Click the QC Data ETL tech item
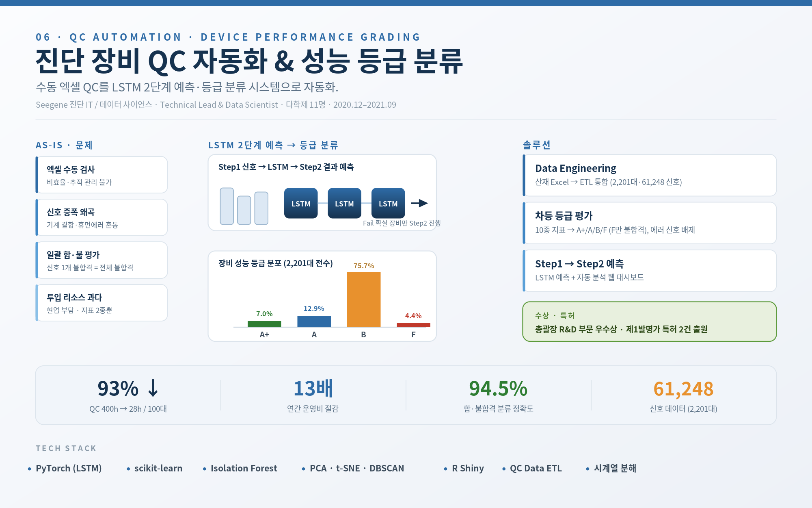Viewport: 812px width, 508px height. click(536, 468)
